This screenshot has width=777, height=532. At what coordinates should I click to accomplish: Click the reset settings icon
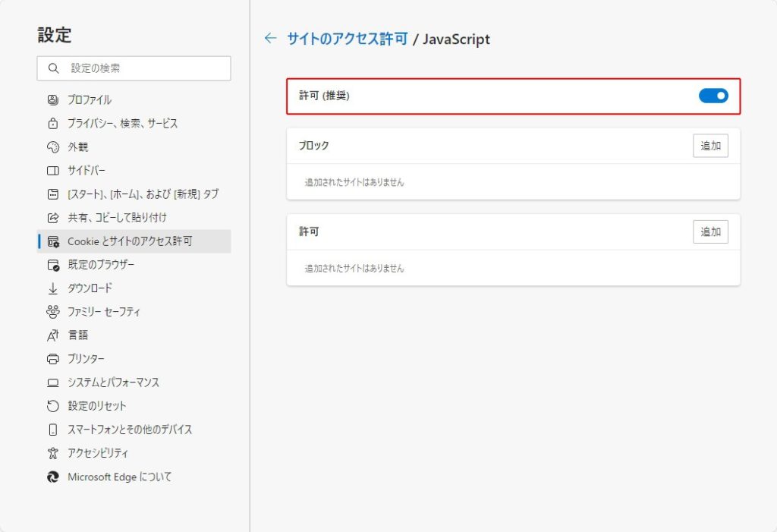(x=52, y=406)
